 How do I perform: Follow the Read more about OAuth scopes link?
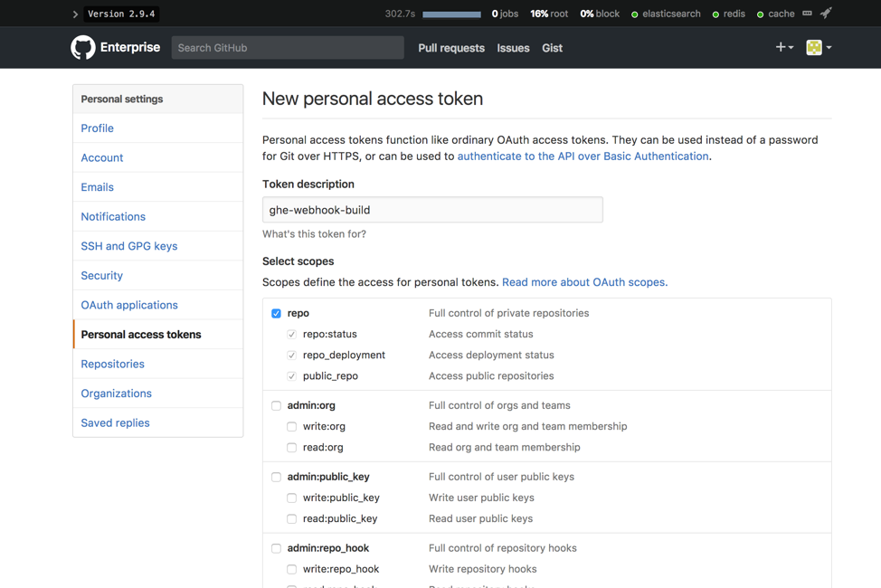(x=584, y=282)
